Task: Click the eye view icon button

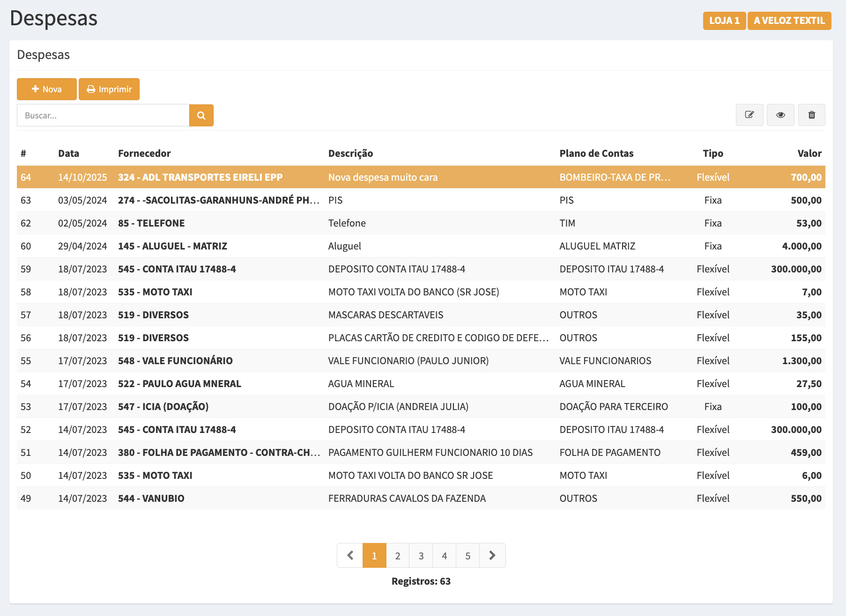Action: (x=780, y=115)
